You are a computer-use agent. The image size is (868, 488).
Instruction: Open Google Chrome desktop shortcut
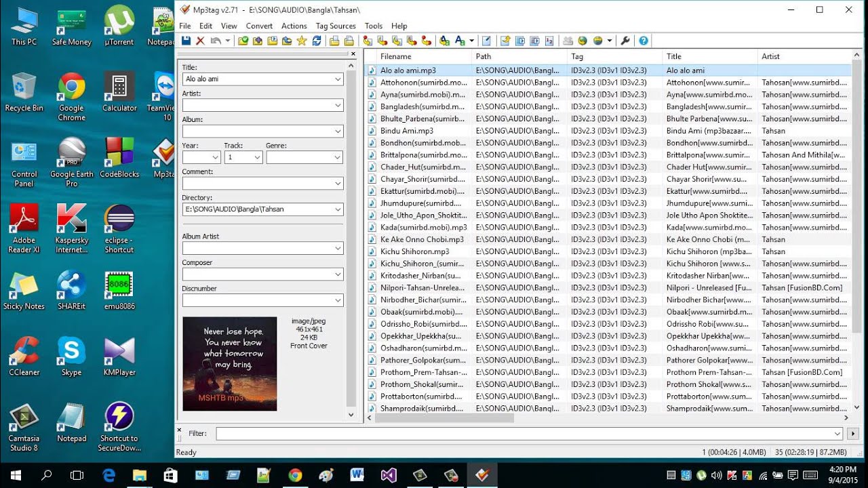[71, 97]
